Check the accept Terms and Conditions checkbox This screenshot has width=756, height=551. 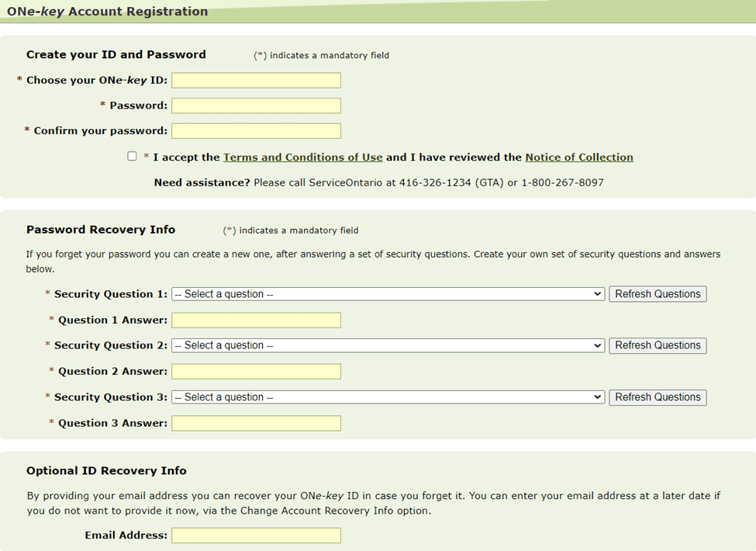tap(132, 156)
